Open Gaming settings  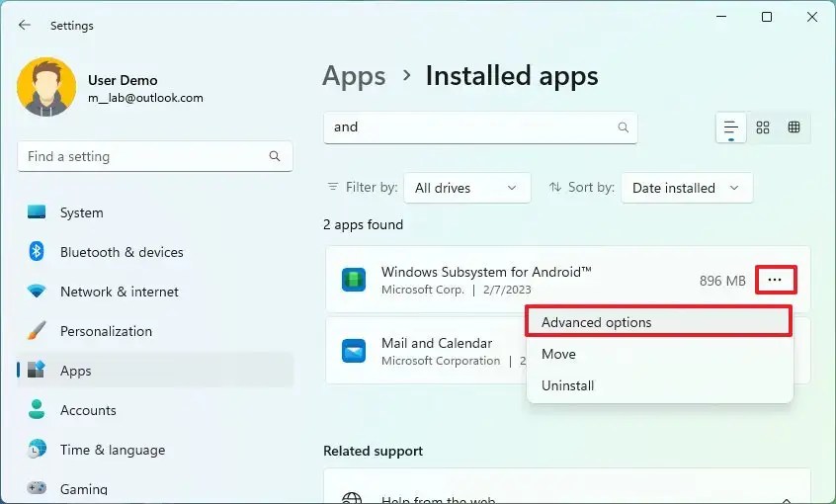(x=155, y=488)
